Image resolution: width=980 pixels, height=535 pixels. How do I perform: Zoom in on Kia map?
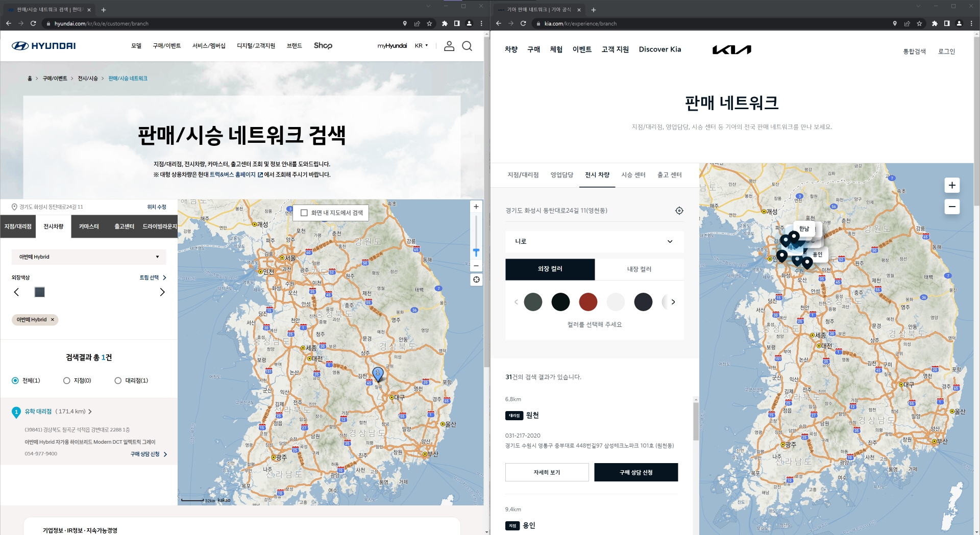[952, 185]
